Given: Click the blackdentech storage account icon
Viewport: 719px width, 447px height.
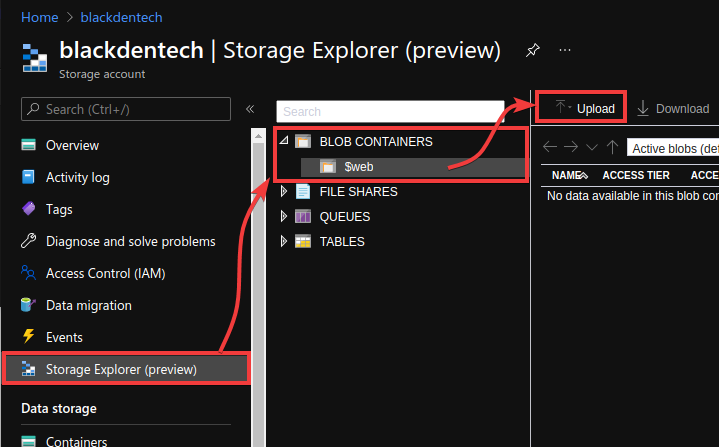Looking at the screenshot, I should coord(35,58).
